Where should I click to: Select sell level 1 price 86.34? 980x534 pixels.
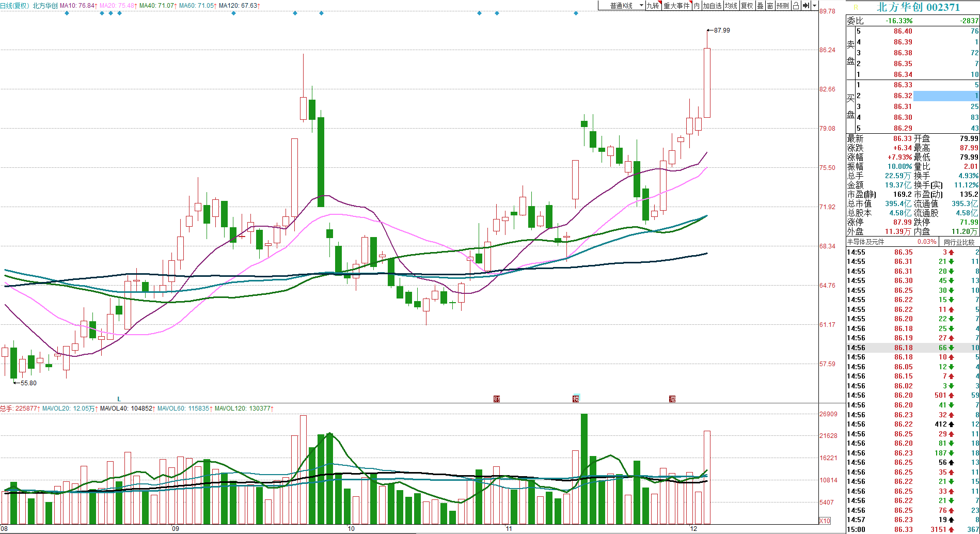point(903,74)
